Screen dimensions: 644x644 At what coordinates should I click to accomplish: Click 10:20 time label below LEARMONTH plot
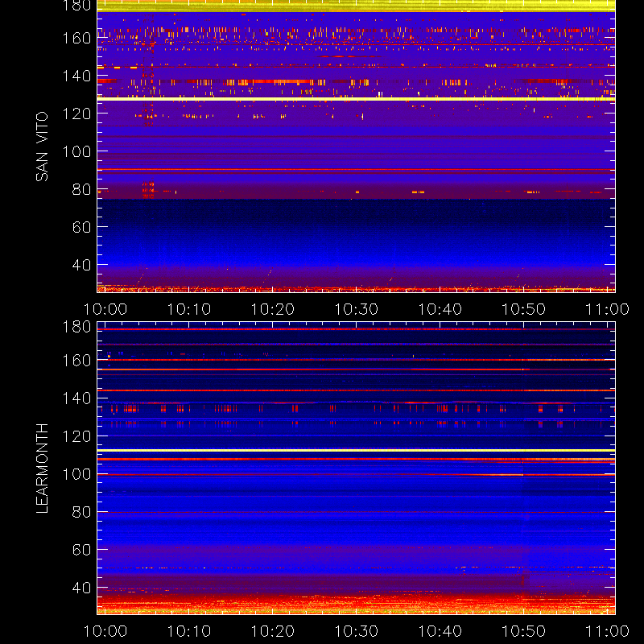click(273, 631)
